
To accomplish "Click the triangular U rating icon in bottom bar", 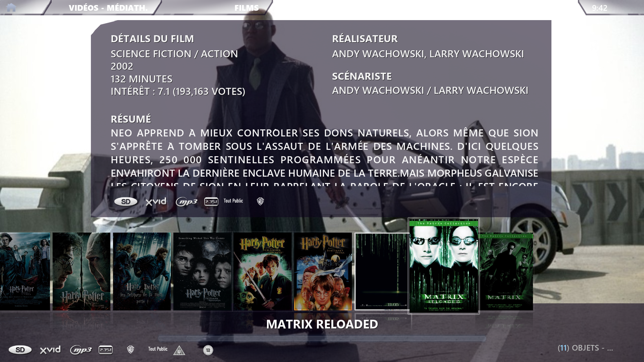I will tap(179, 350).
